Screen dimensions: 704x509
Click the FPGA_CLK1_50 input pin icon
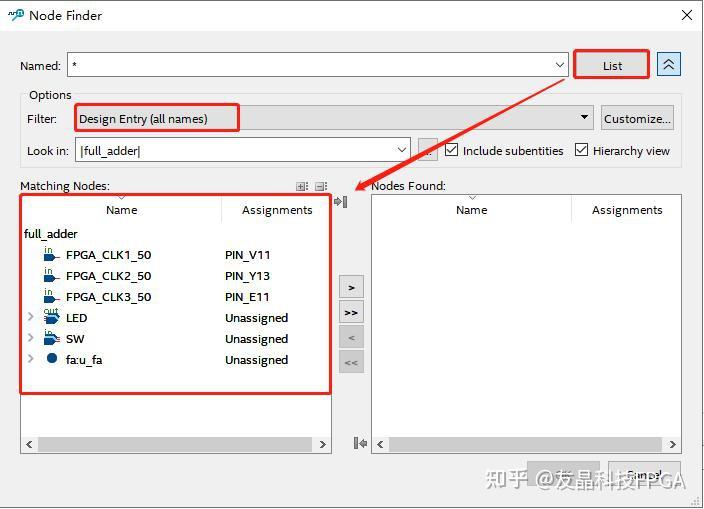51,254
